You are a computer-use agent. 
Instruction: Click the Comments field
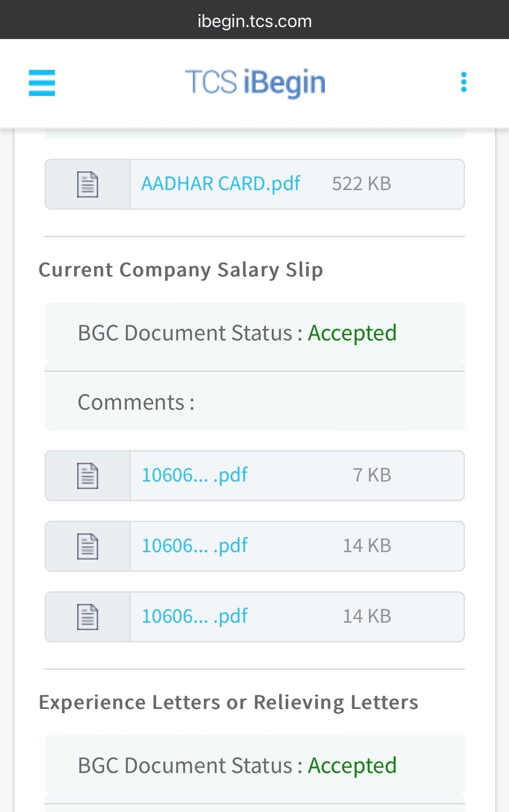click(x=137, y=402)
